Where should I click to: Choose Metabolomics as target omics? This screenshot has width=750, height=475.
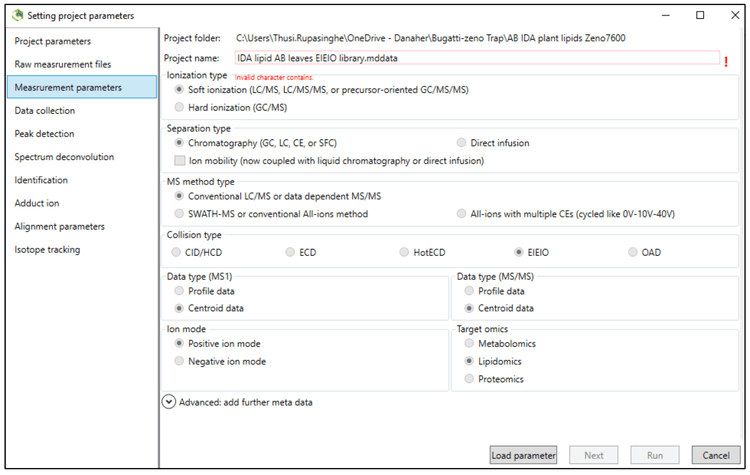[x=467, y=343]
